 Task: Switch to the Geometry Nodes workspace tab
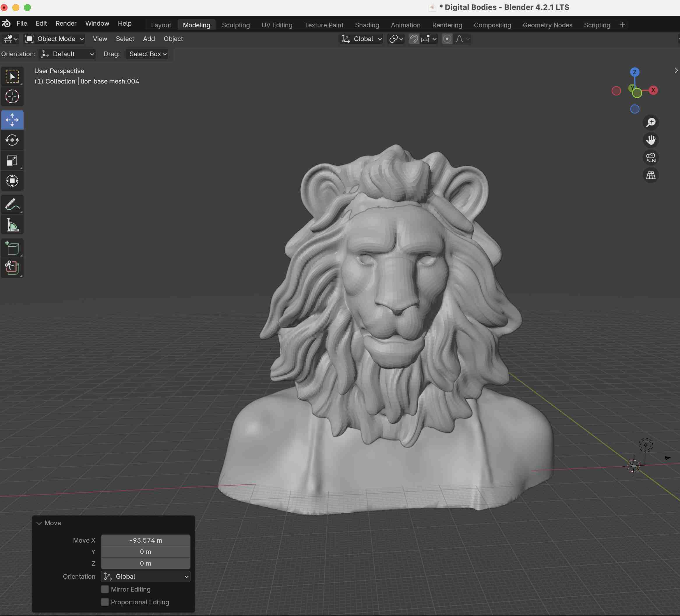[547, 25]
